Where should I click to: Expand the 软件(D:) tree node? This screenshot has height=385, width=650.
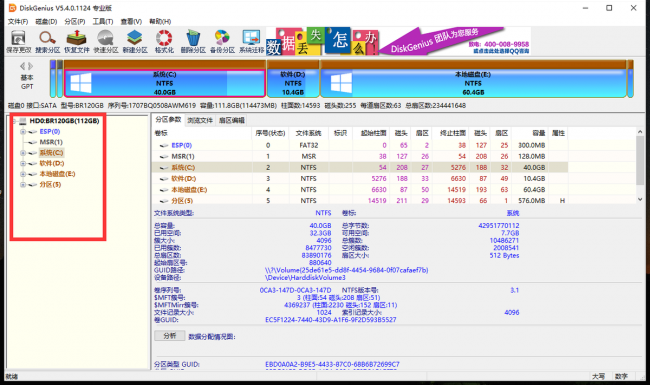tap(23, 163)
